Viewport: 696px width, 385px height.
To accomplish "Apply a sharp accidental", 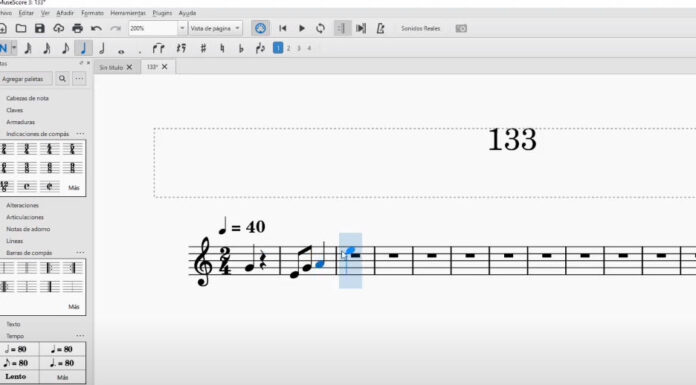I will click(203, 48).
